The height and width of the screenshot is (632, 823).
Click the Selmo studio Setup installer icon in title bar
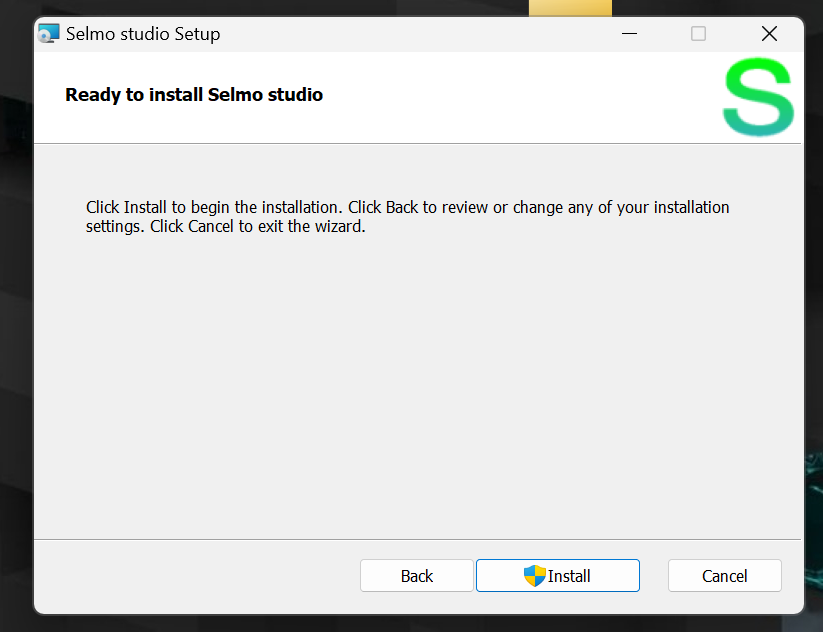(48, 34)
